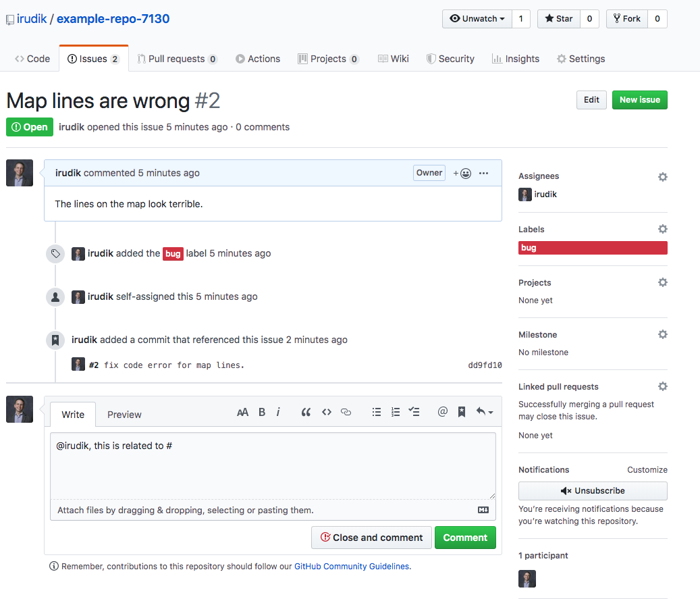Screen dimensions: 700x599
Task: Insert a quote in the comment
Action: (x=306, y=412)
